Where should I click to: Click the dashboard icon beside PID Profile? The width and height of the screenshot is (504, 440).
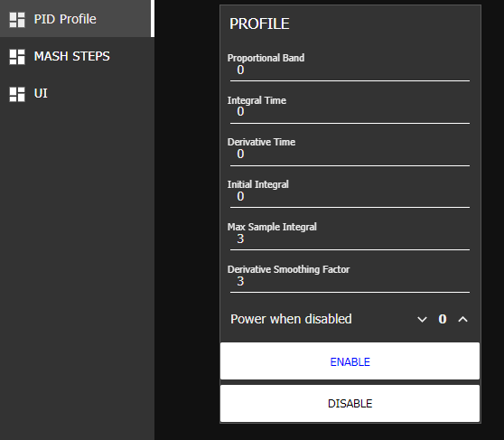coord(17,20)
